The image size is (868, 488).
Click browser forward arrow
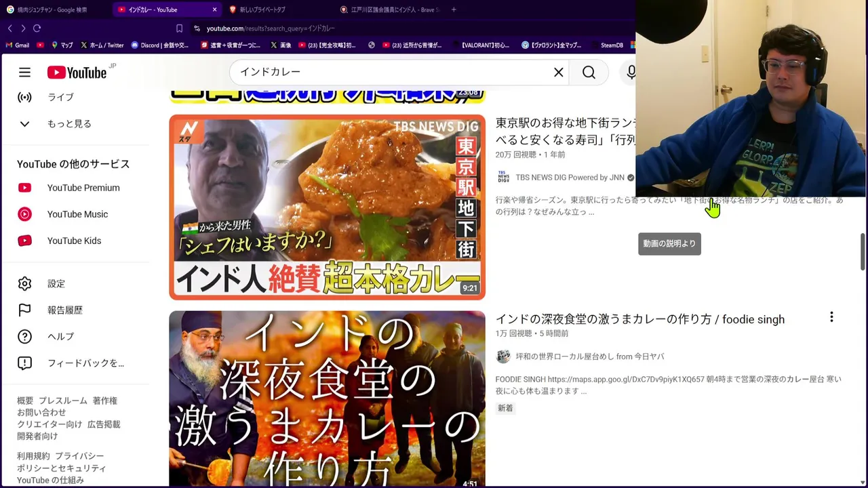click(x=23, y=28)
